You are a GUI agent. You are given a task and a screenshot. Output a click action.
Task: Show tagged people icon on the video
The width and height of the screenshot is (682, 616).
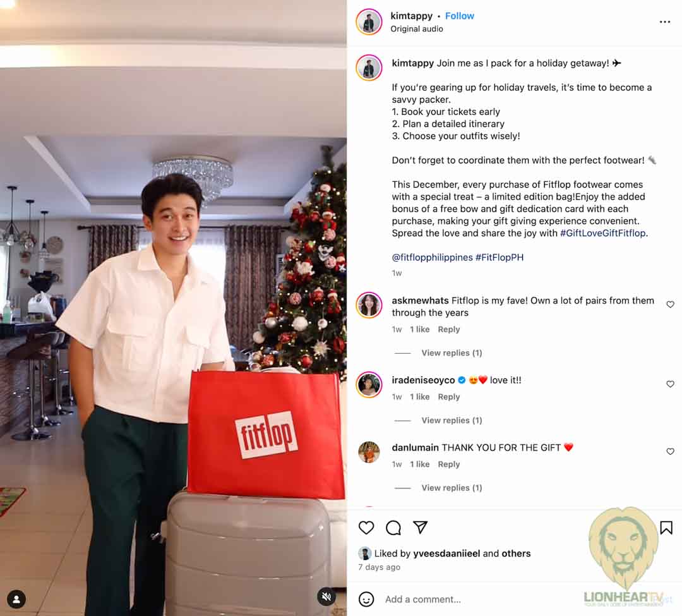tap(16, 600)
